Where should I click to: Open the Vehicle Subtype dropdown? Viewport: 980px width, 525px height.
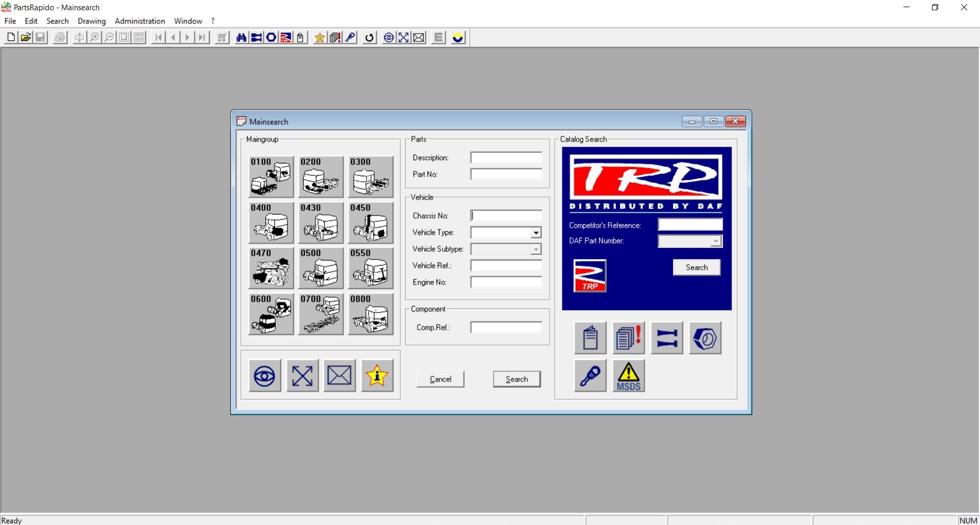point(535,250)
